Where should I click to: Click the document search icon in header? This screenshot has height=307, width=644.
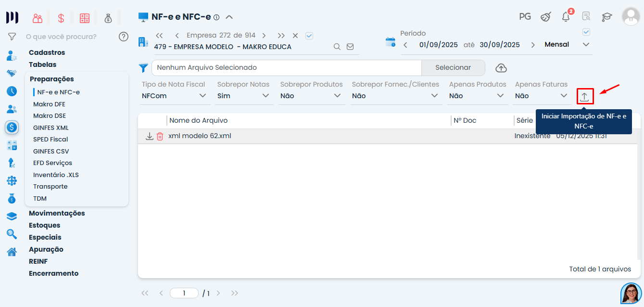pos(586,16)
